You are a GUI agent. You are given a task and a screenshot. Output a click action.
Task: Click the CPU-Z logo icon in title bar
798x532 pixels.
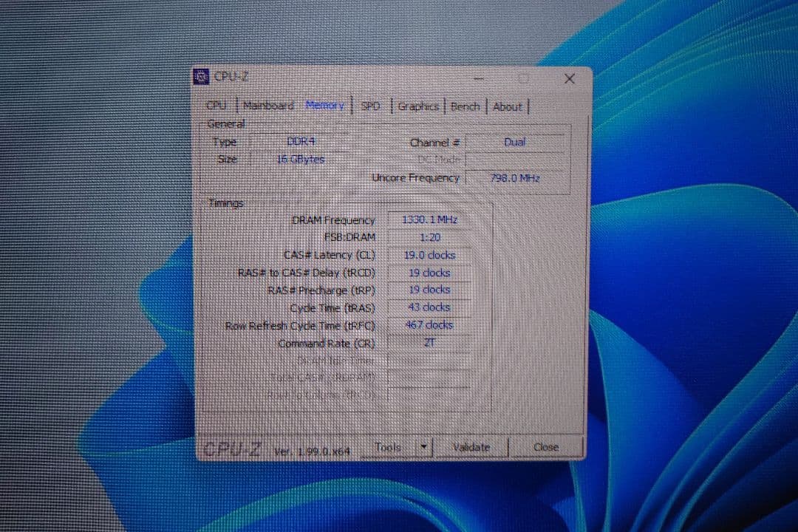click(202, 76)
